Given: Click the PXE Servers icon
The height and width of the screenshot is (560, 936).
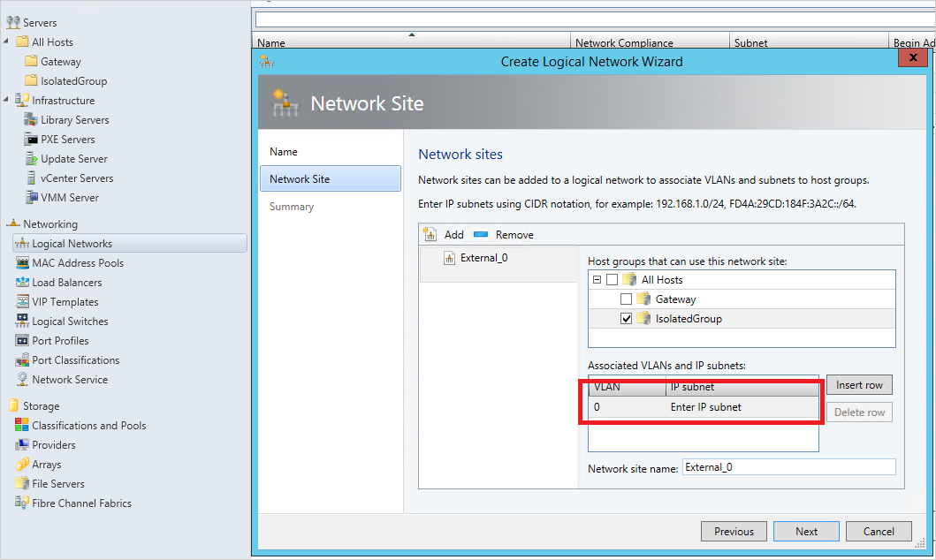Looking at the screenshot, I should 30,139.
